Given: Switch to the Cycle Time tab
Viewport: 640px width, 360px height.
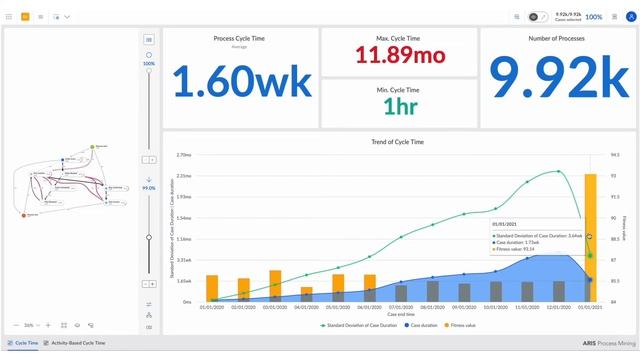Looking at the screenshot, I should pos(23,343).
